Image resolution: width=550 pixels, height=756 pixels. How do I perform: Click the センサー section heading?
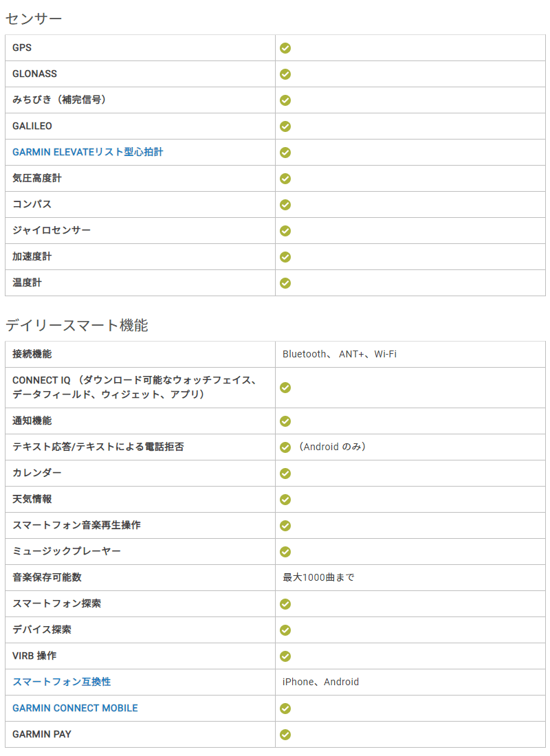coord(34,19)
